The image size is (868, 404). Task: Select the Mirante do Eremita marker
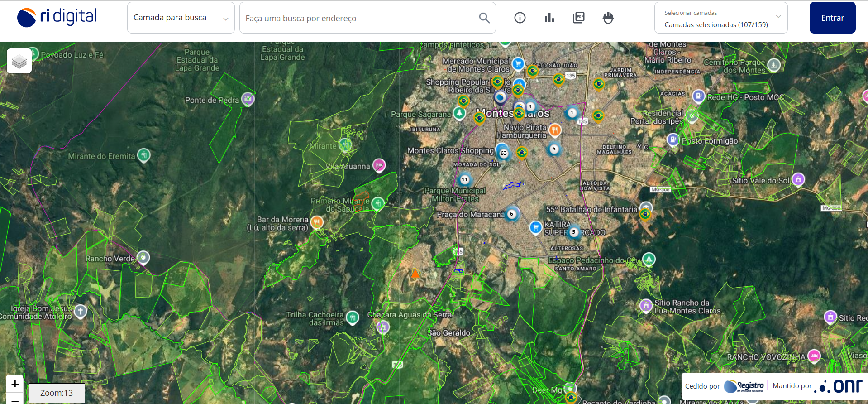144,155
